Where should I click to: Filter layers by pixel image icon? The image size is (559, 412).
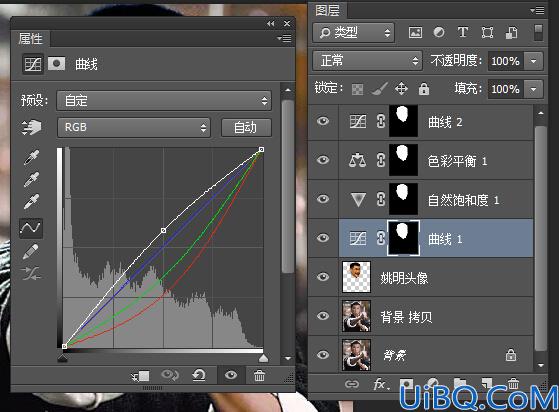pyautogui.click(x=415, y=33)
